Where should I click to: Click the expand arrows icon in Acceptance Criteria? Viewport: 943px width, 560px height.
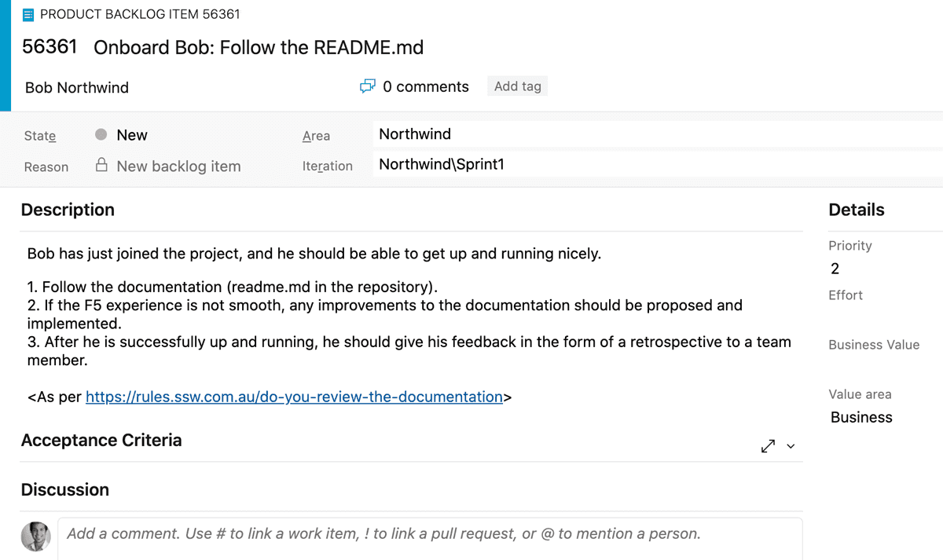[x=768, y=446]
